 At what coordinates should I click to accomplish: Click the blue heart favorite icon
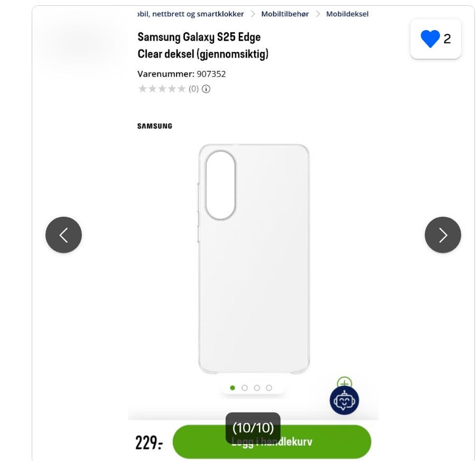pos(430,39)
